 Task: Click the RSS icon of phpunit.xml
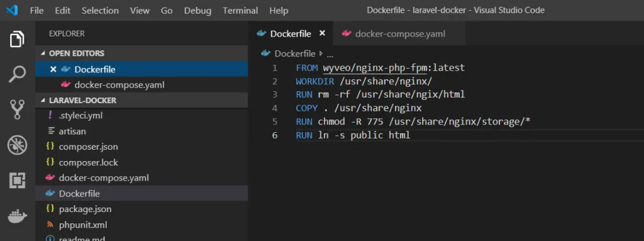[x=50, y=225]
